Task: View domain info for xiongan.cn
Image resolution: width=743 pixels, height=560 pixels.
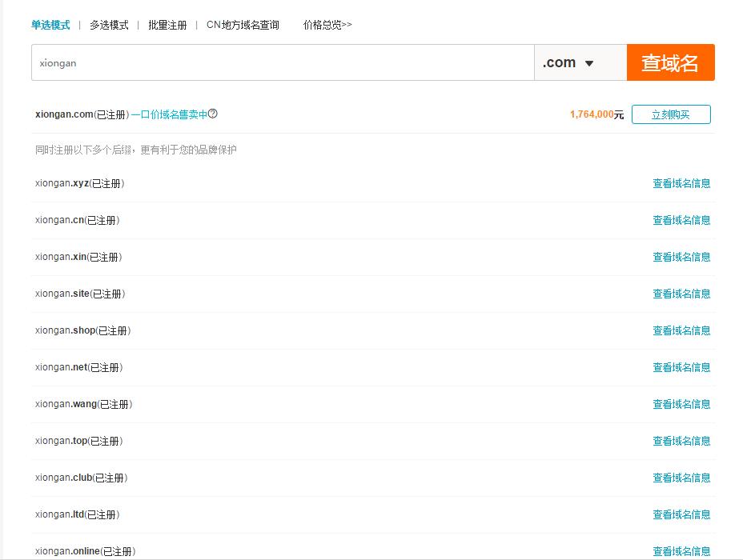Action: 681,220
